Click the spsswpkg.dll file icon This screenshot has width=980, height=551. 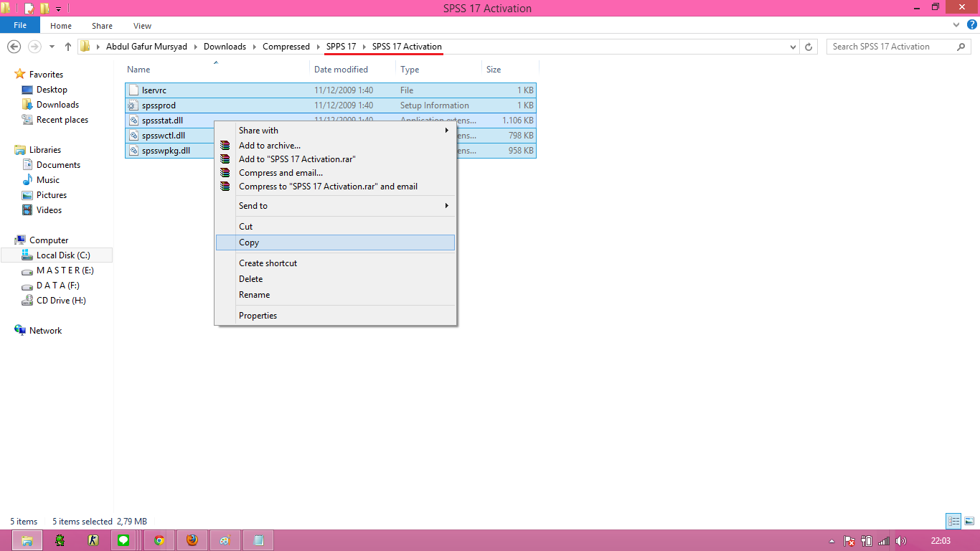(x=133, y=151)
